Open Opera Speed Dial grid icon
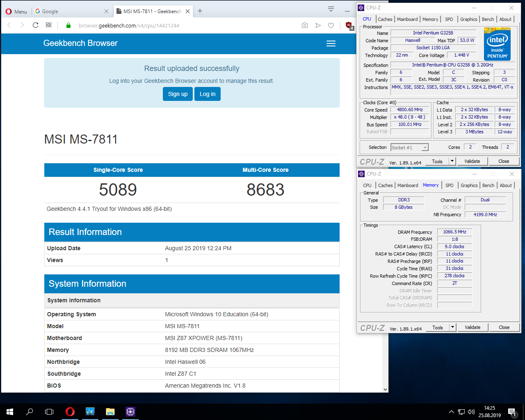Screen dimensions: 525x420 coord(48,25)
